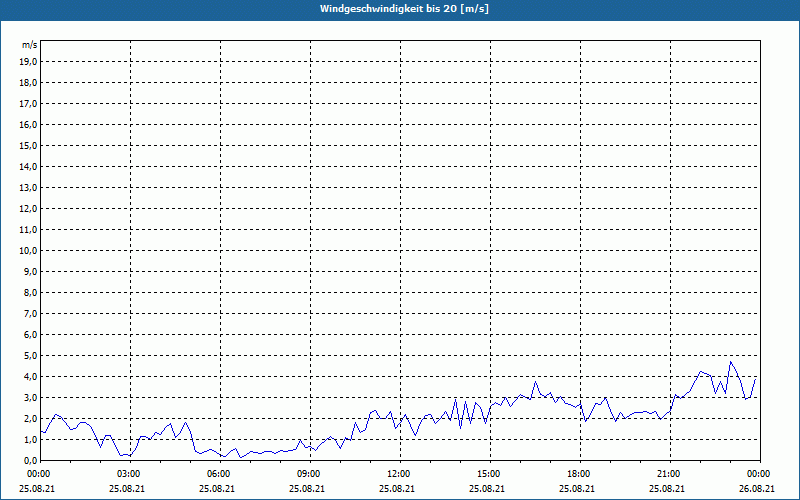Click the 09:00 time axis label
The image size is (800, 500).
310,474
